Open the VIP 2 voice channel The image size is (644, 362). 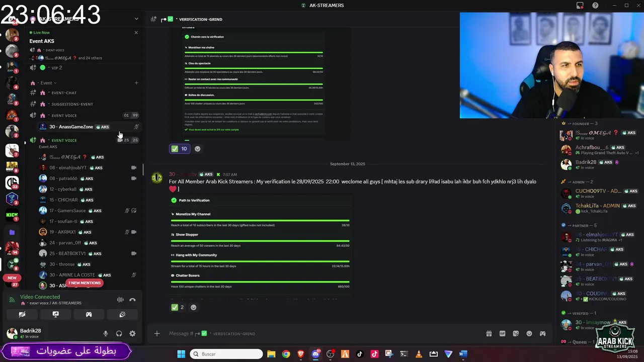pyautogui.click(x=84, y=68)
